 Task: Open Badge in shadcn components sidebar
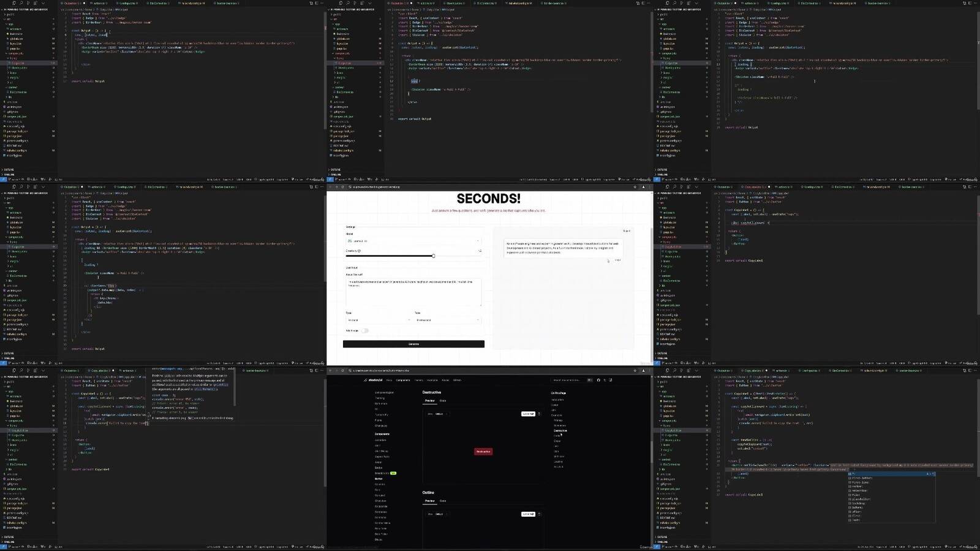379,468
